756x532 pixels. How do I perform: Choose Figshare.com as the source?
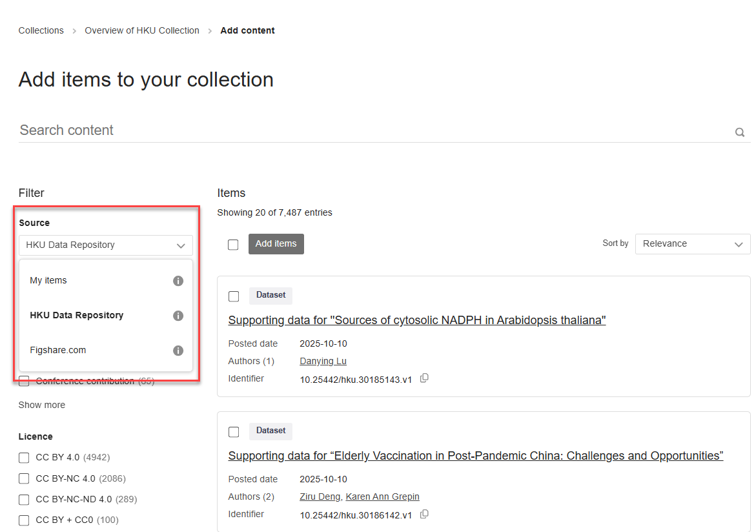click(x=58, y=351)
